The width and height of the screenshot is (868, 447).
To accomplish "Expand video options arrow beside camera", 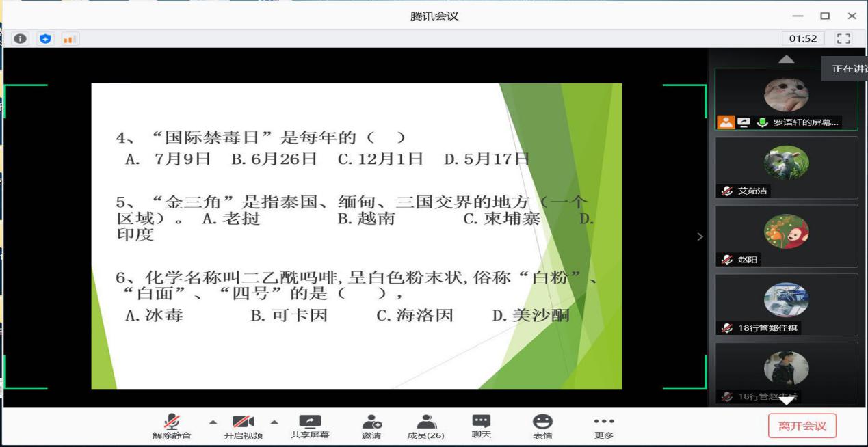I will tap(274, 422).
